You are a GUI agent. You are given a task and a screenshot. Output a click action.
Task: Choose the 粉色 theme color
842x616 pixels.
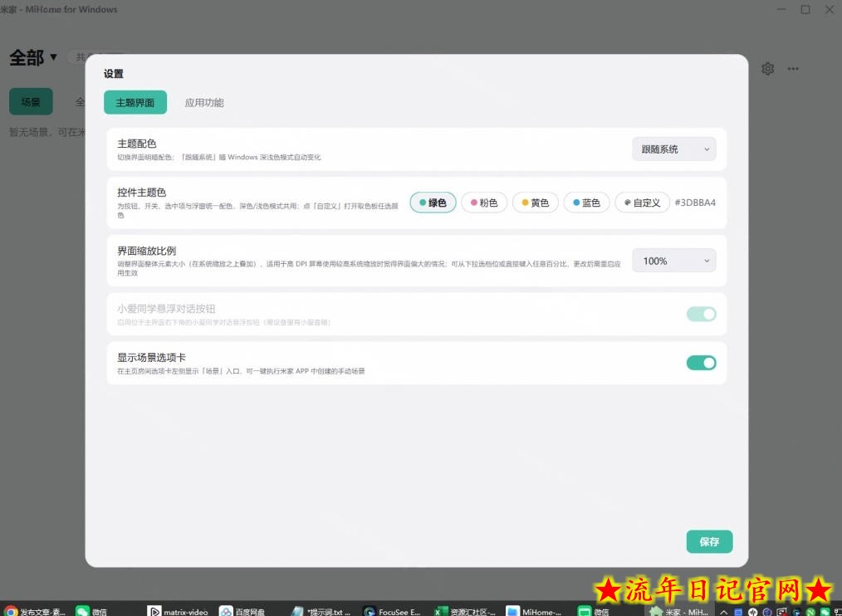coord(484,203)
